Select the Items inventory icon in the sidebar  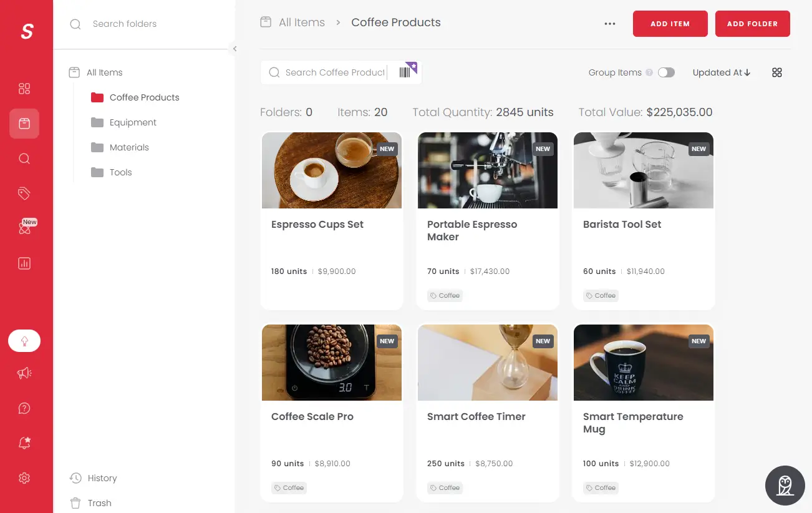(24, 124)
